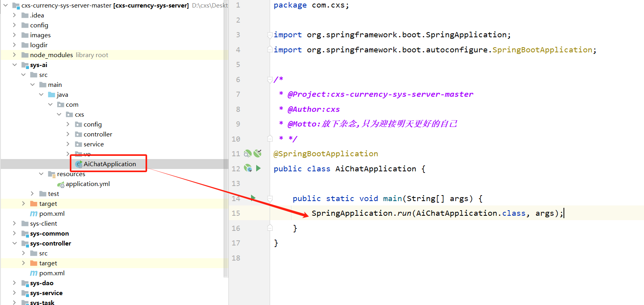Viewport: 644px width, 305px height.
Task: Click the magnifier Spring gutter icon on line 11
Action: (248, 153)
